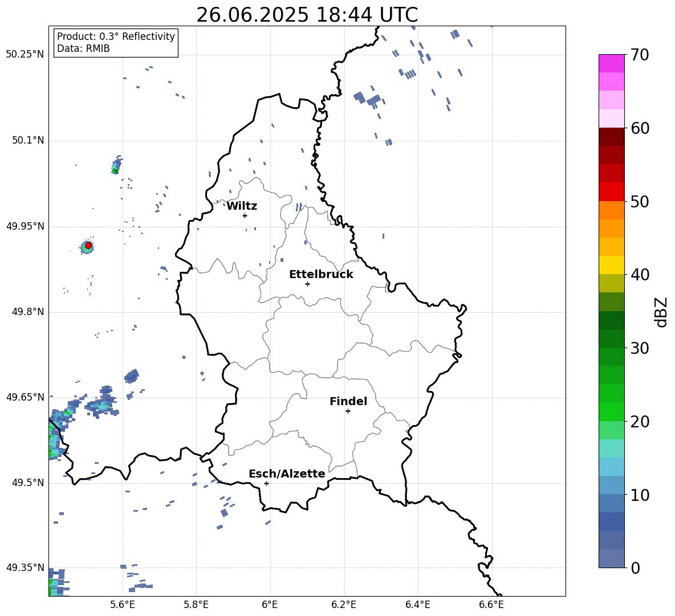
Task: Click the title 26.06.2025 18:44 UTC
Action: point(307,15)
